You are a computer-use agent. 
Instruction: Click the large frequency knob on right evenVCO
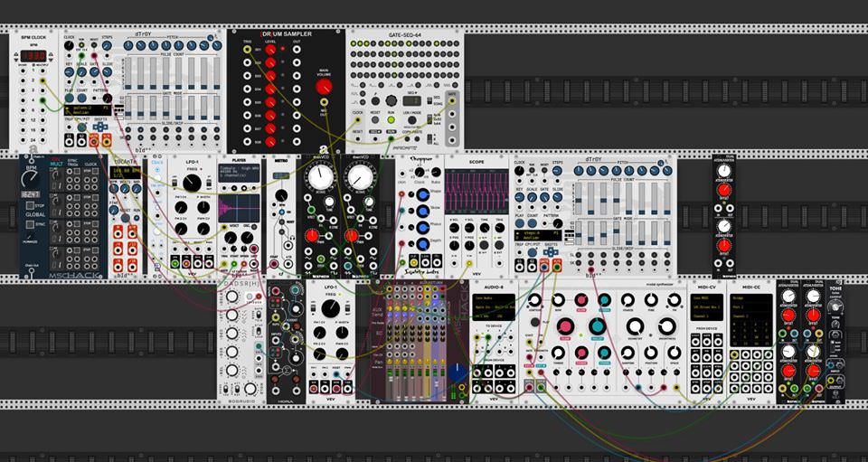point(361,176)
